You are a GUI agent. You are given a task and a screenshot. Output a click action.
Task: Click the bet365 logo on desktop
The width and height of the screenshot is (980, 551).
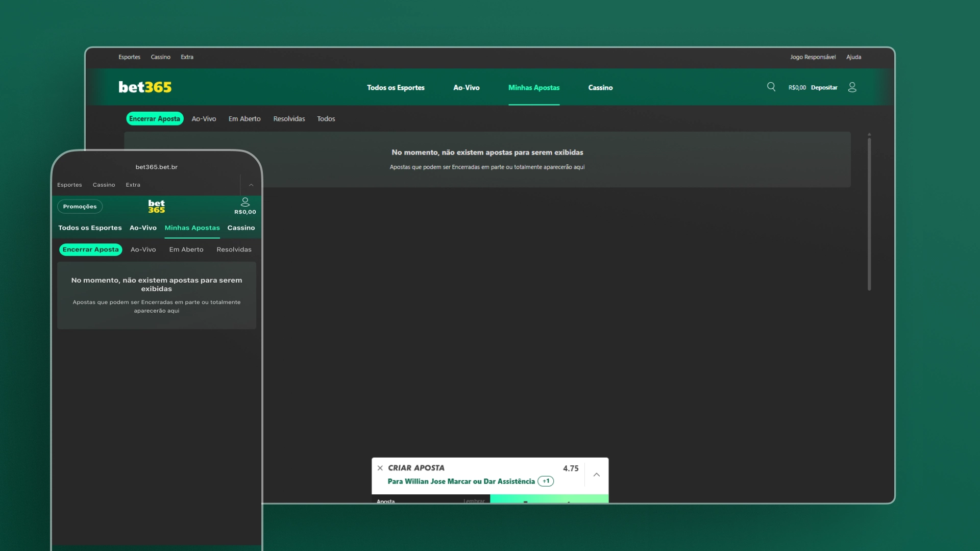tap(145, 87)
